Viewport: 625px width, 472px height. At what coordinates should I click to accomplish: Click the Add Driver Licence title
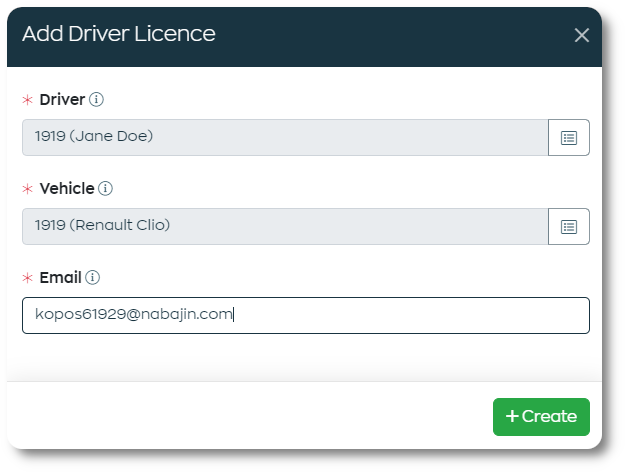118,34
